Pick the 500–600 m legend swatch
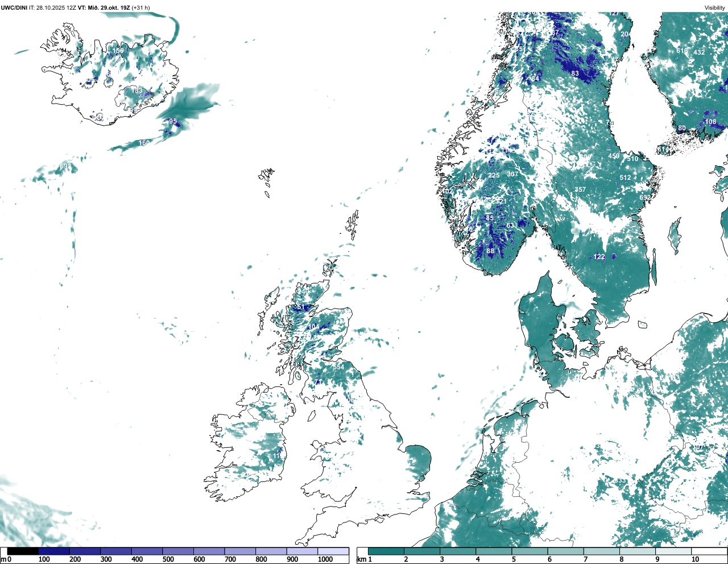Viewport: 728px width, 564px height. [178, 551]
